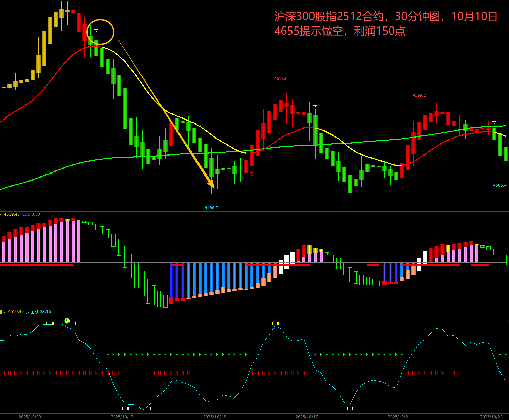Click the yellow smiley face icon
The image size is (509, 420).
(x=67, y=321)
